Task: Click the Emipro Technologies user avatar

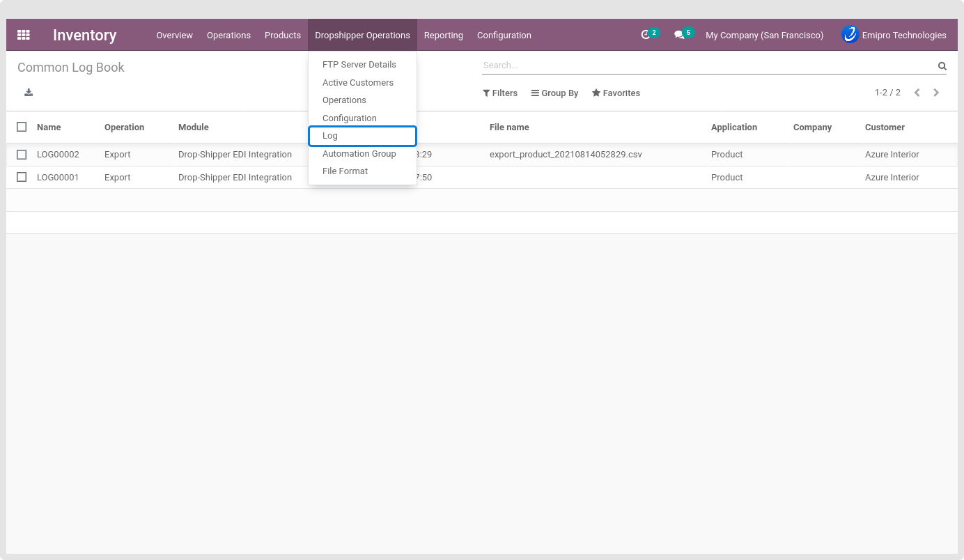Action: (850, 35)
